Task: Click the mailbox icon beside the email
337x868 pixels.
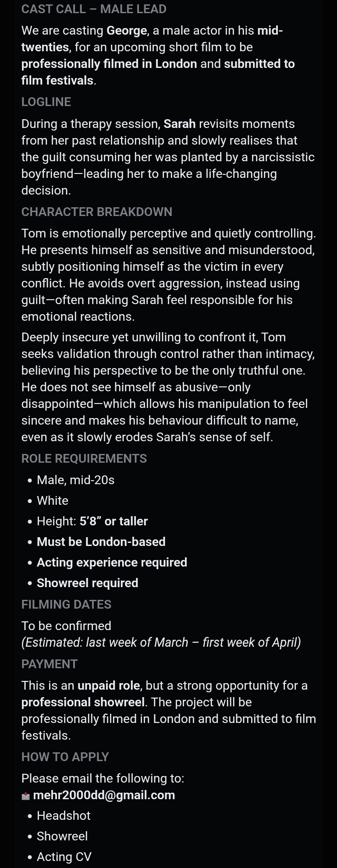Action: [x=26, y=796]
